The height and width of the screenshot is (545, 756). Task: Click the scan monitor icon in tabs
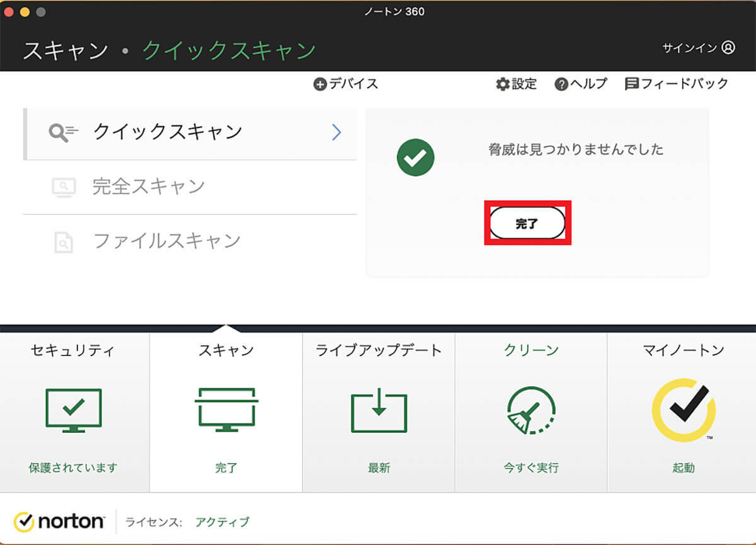coord(226,410)
